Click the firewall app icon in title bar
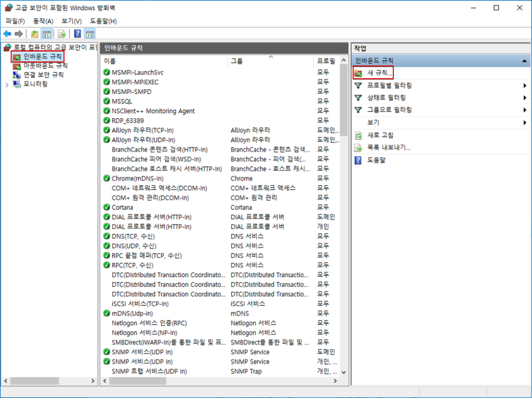 coord(8,7)
